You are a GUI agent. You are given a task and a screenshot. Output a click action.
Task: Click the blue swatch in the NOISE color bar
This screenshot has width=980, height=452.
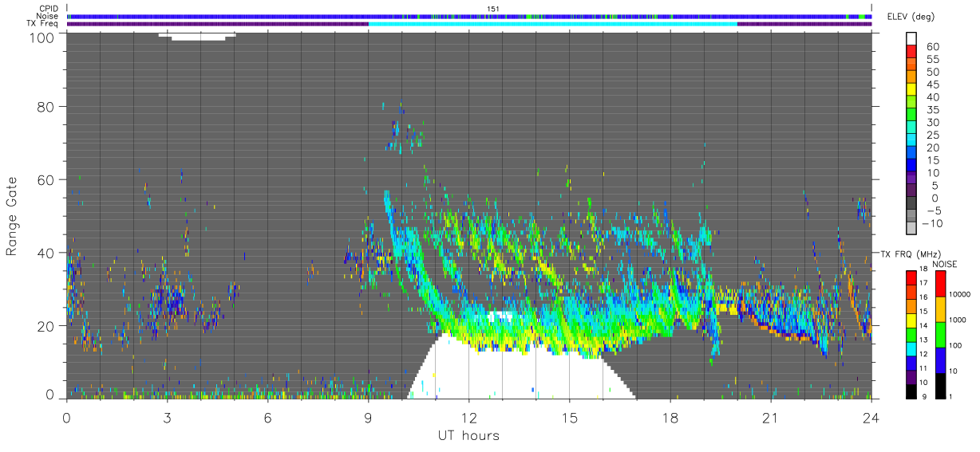click(x=939, y=360)
